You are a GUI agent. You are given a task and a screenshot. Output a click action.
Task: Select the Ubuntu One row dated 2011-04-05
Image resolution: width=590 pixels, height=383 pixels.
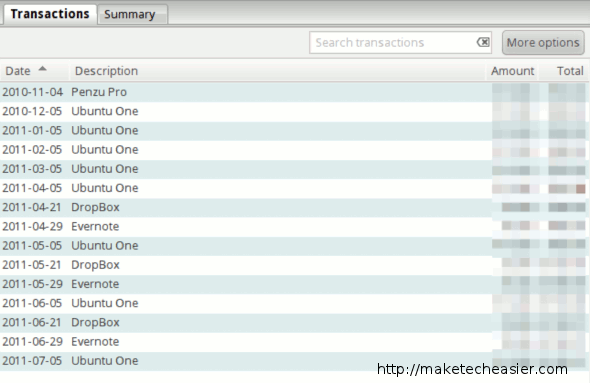point(295,188)
